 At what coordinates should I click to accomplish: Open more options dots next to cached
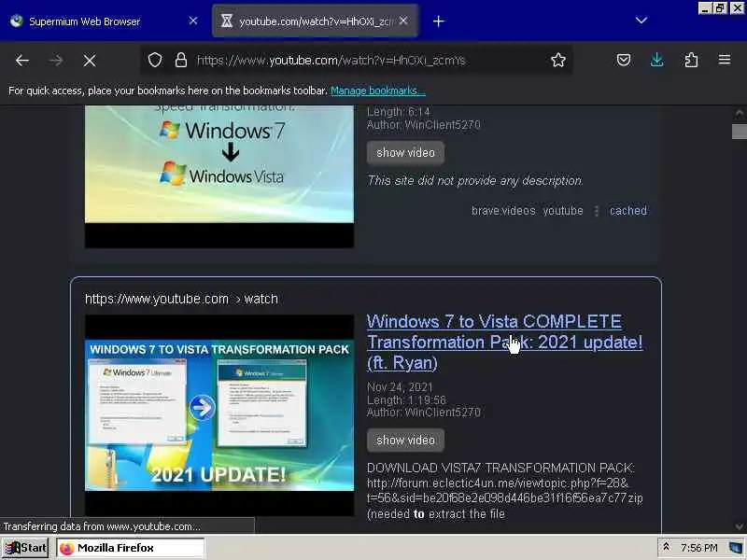(x=597, y=211)
